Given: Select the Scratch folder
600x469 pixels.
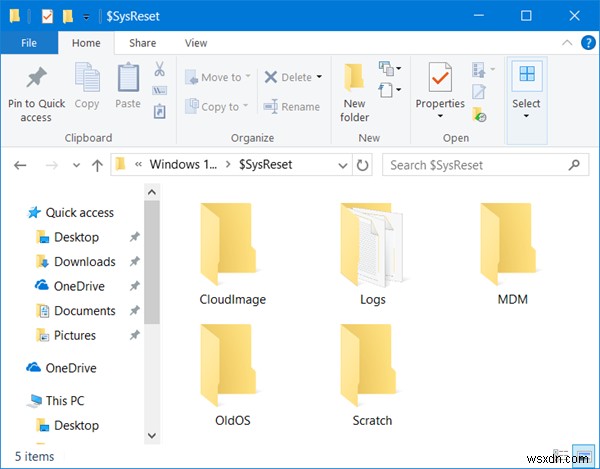Looking at the screenshot, I should [372, 375].
